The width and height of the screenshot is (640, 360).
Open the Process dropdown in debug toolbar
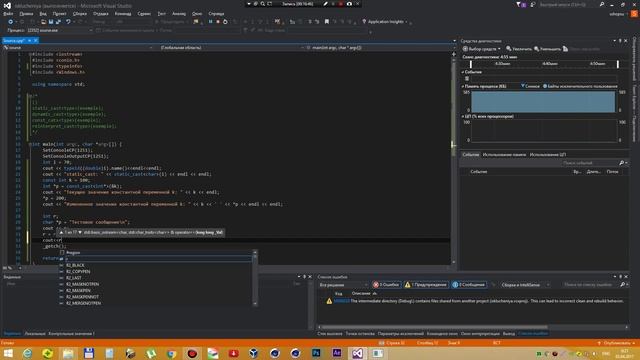60,30
